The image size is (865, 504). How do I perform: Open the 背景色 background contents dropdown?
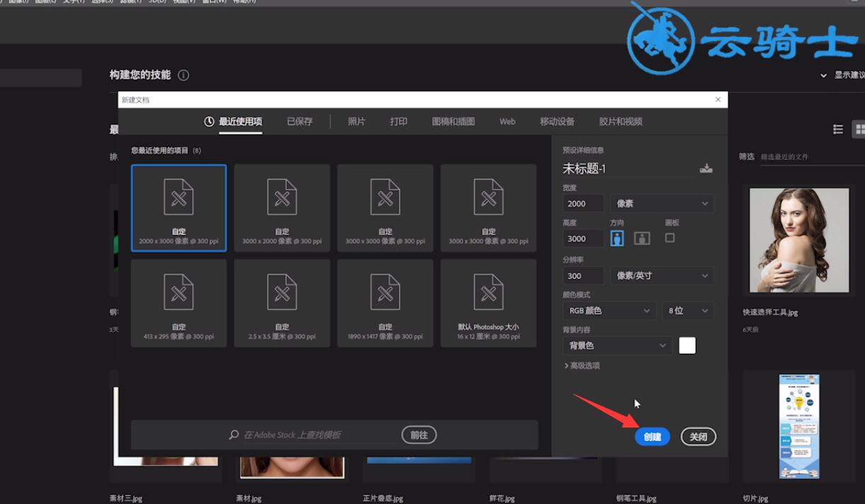click(x=617, y=345)
